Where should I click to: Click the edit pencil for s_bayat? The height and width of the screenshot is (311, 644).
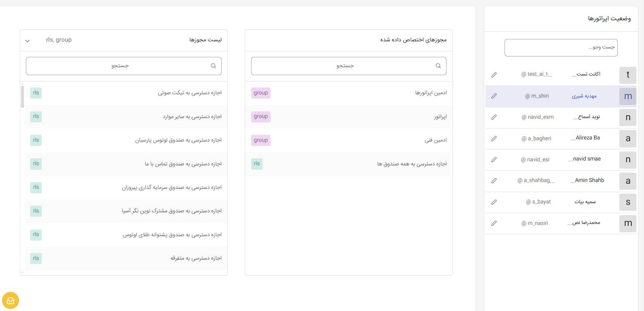pos(494,202)
